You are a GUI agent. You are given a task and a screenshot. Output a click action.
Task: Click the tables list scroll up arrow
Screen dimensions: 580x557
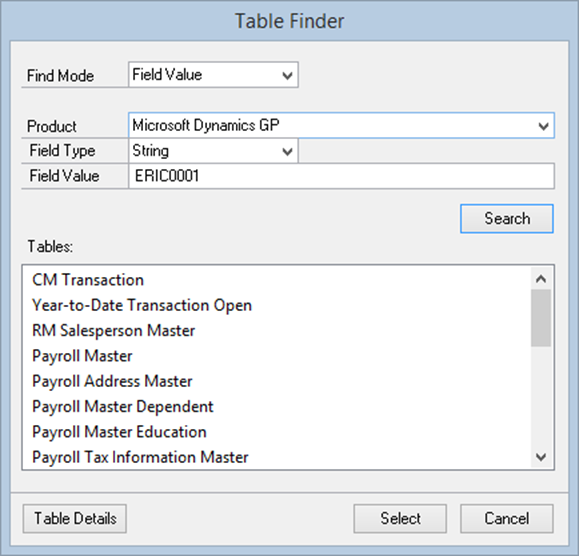541,278
